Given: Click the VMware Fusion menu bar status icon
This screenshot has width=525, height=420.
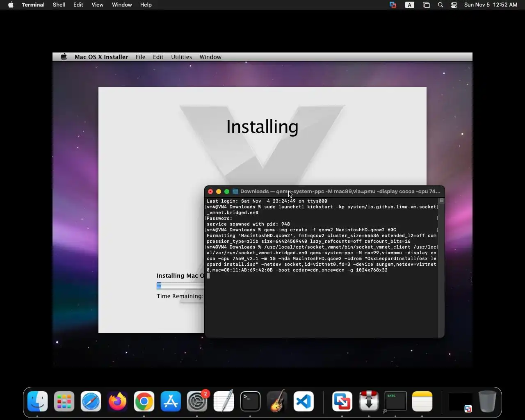Looking at the screenshot, I should point(393,5).
